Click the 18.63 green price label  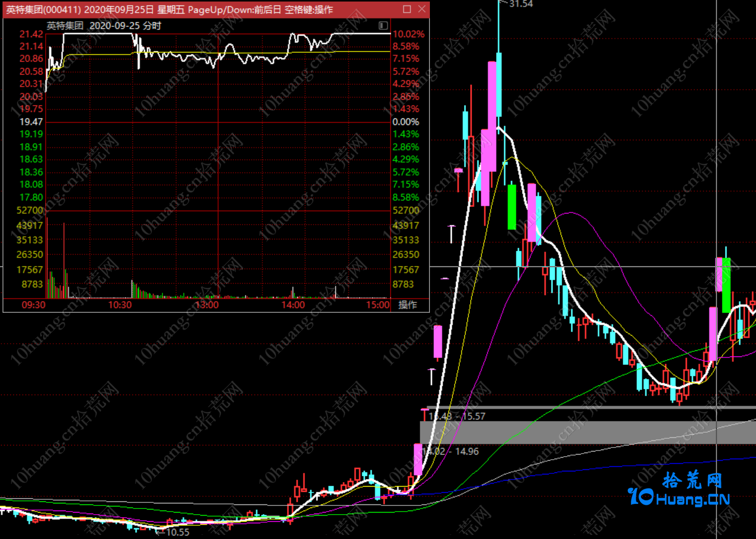pyautogui.click(x=31, y=159)
